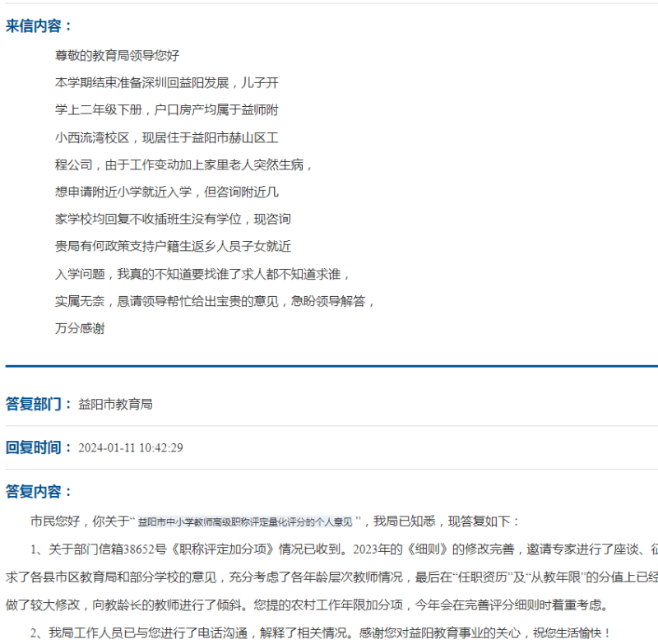This screenshot has width=658, height=644.
Task: Select the department name 益阳市教育局
Action: 115,405
